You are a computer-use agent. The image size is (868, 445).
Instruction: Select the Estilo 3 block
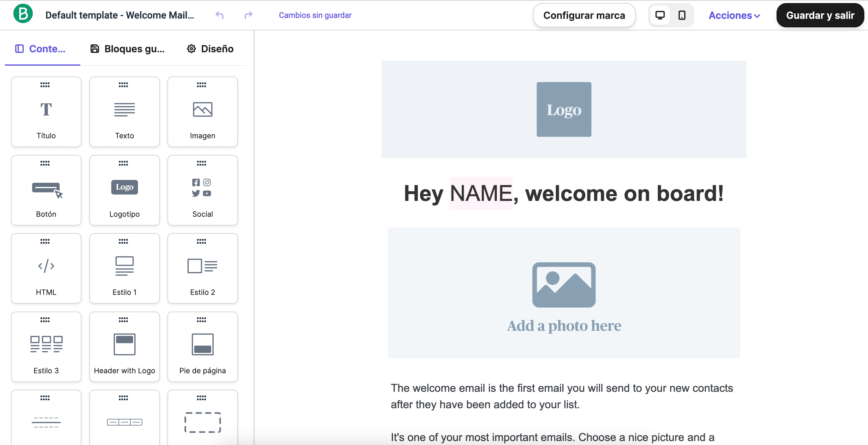click(x=46, y=347)
